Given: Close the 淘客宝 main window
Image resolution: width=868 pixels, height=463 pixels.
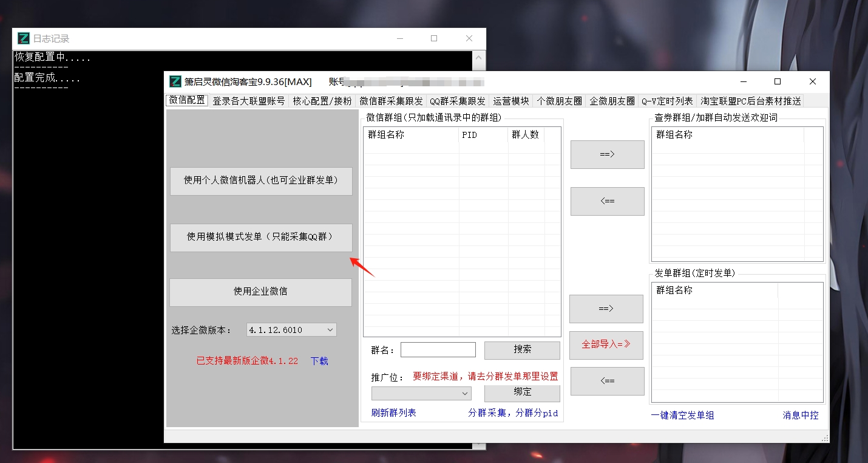Looking at the screenshot, I should point(813,81).
